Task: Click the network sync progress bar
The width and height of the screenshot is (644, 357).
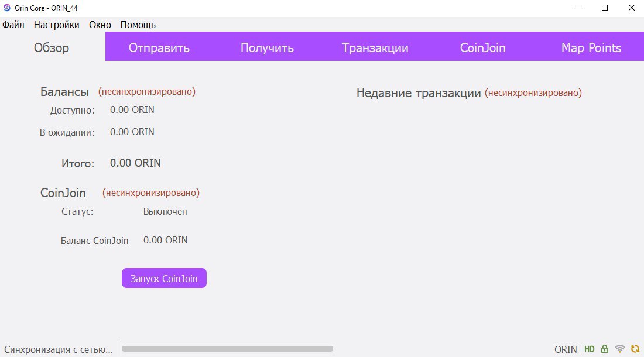Action: [x=227, y=349]
